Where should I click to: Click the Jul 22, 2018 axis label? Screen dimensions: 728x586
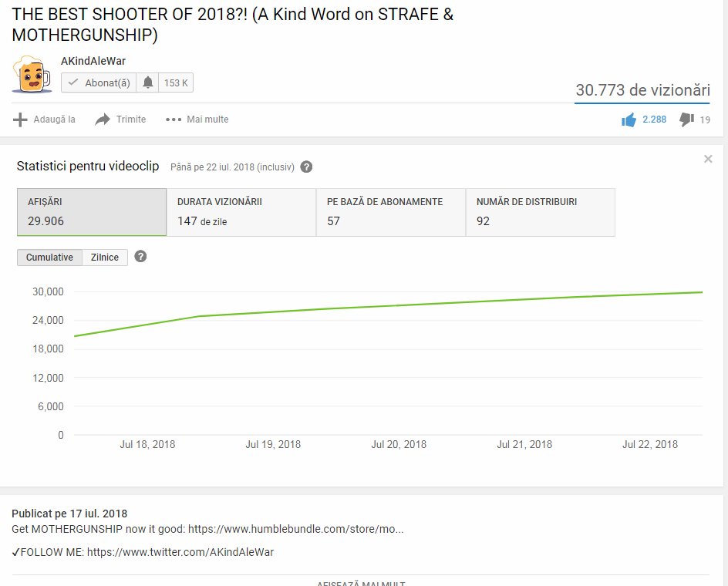click(650, 444)
